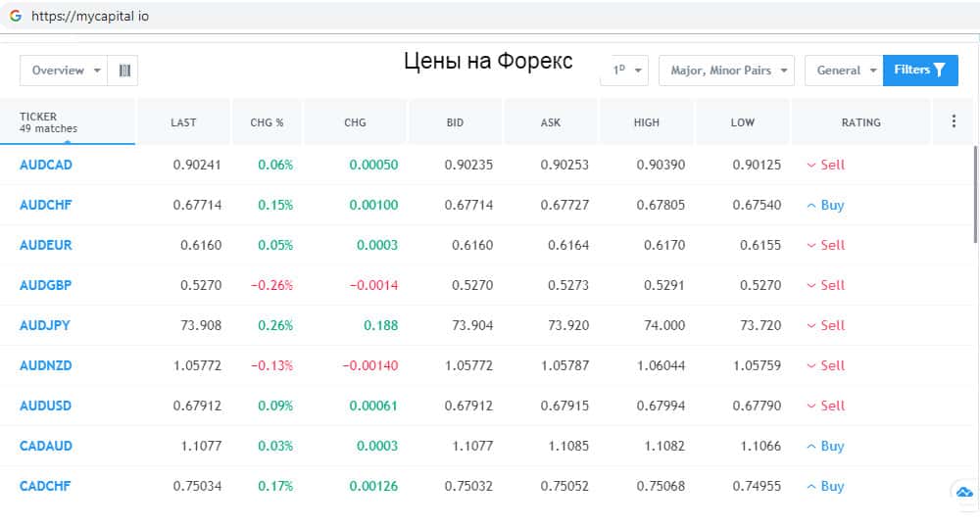Click the Sell rating arrow for AUDJPY

point(810,326)
